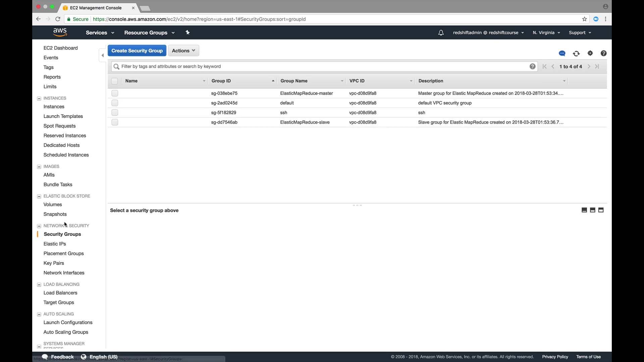The width and height of the screenshot is (644, 362).
Task: Bookmark this page with star icon
Action: tap(585, 19)
